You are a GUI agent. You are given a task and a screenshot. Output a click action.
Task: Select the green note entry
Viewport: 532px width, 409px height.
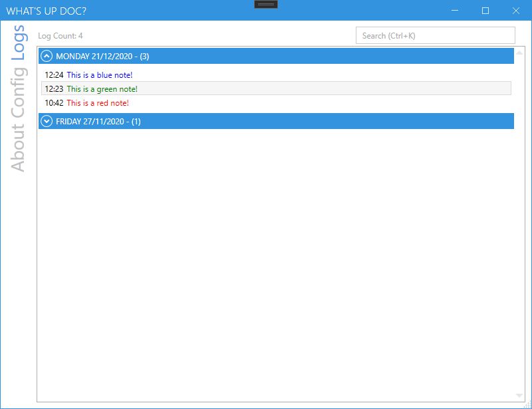[102, 88]
